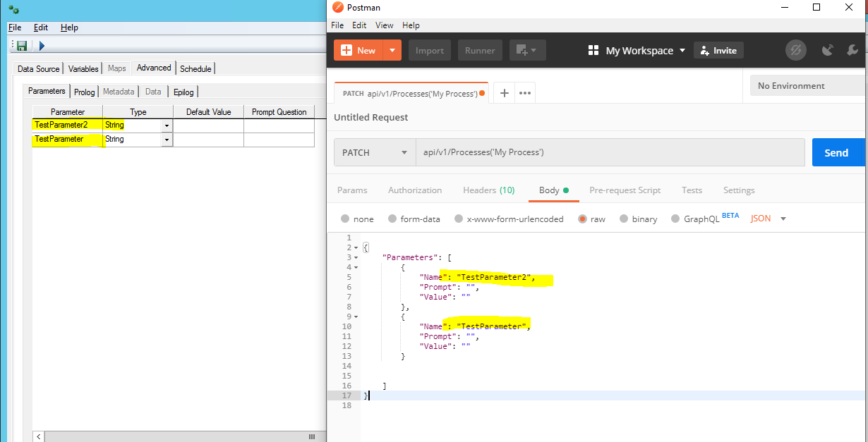This screenshot has height=442, width=868.
Task: Open the File menu in process editor
Action: pos(15,27)
